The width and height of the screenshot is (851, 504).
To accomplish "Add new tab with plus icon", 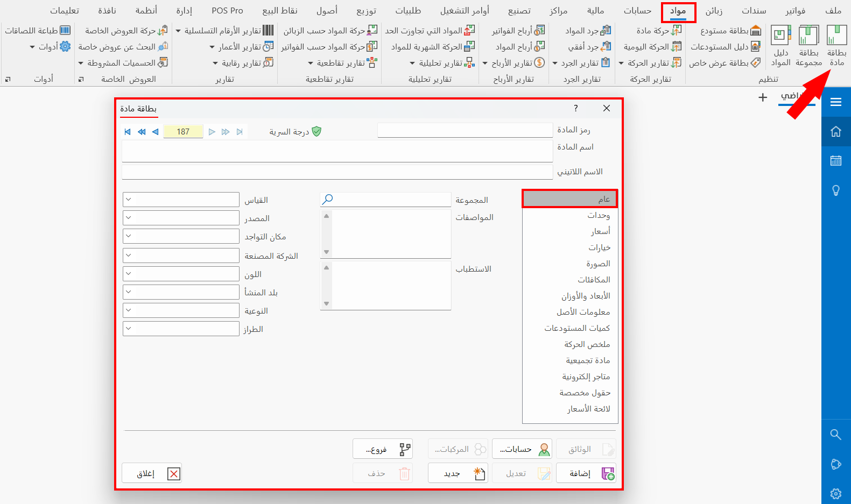I will [763, 97].
